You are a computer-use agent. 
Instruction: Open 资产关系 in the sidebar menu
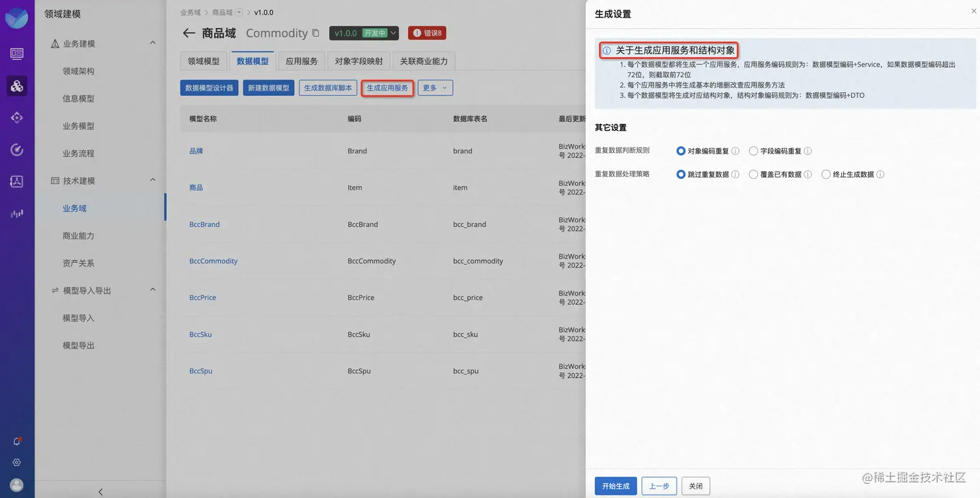[78, 263]
